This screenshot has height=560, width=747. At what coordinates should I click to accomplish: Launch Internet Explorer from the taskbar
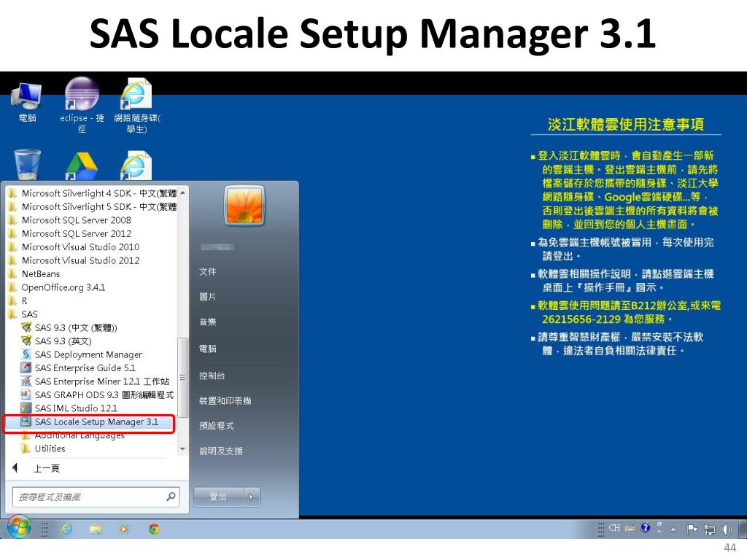click(66, 529)
